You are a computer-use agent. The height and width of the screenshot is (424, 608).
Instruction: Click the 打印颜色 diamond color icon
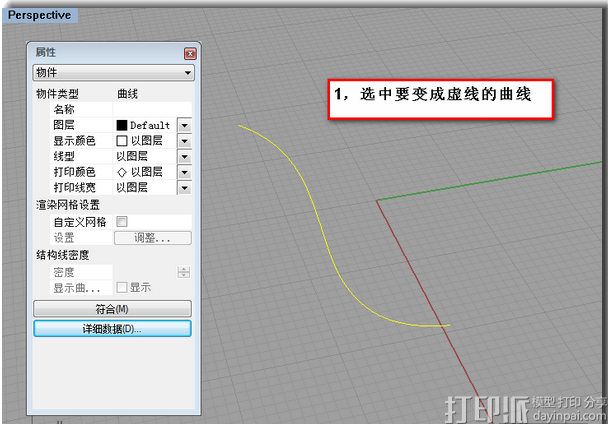(122, 172)
